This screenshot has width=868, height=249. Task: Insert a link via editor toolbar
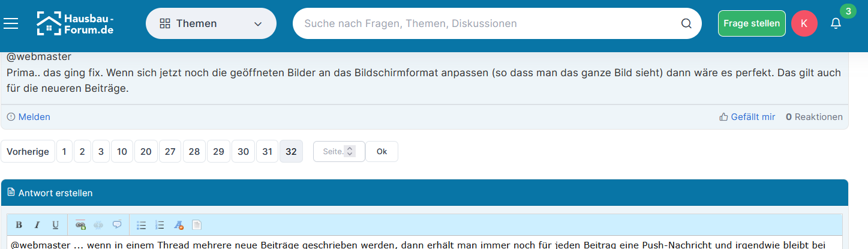click(80, 225)
